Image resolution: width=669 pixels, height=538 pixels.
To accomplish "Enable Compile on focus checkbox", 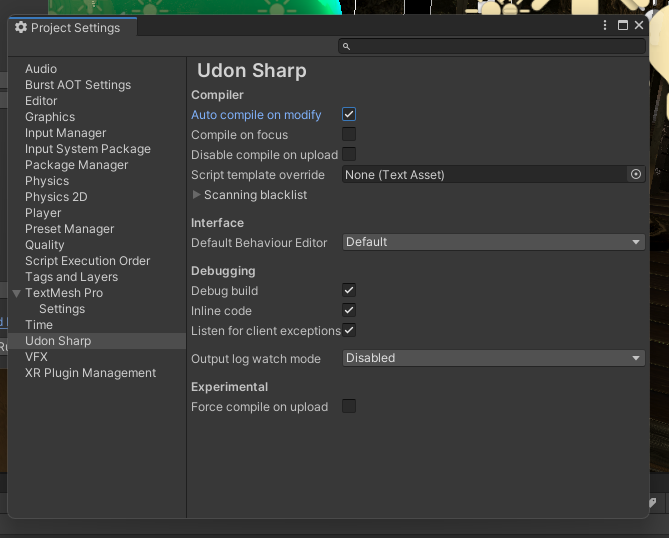I will [349, 134].
